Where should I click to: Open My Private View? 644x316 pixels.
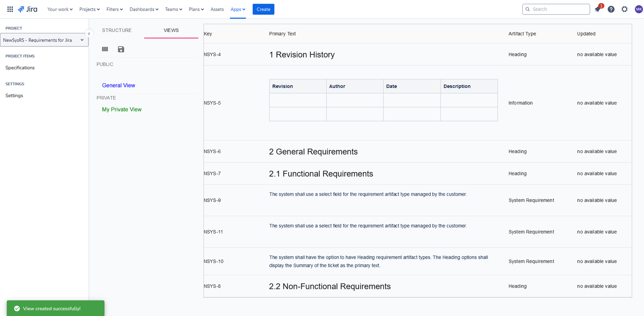(122, 110)
